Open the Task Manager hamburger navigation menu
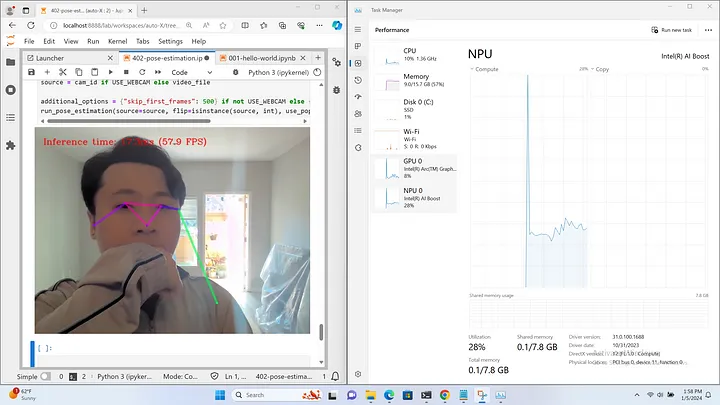Screen dimensions: 720x405 (x=359, y=30)
